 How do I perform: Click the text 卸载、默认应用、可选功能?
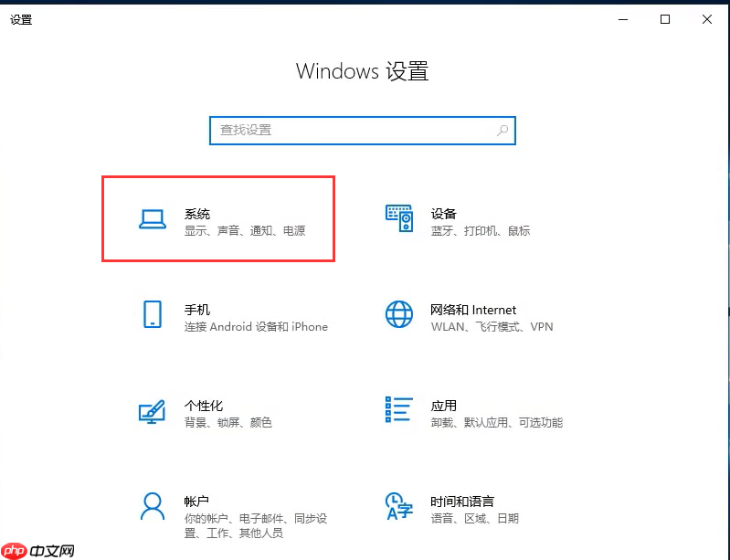(497, 423)
